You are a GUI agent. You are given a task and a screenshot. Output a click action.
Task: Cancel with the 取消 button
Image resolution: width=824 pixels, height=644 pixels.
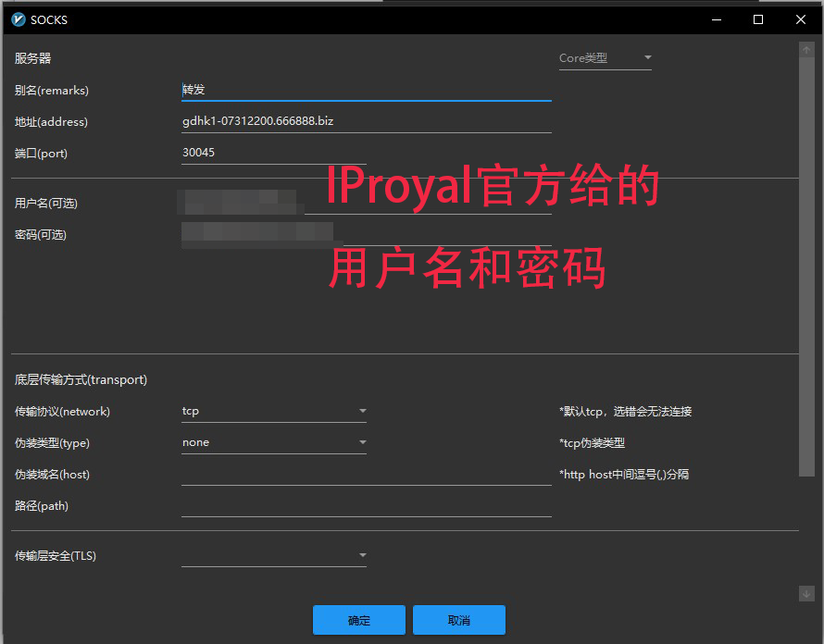point(459,620)
